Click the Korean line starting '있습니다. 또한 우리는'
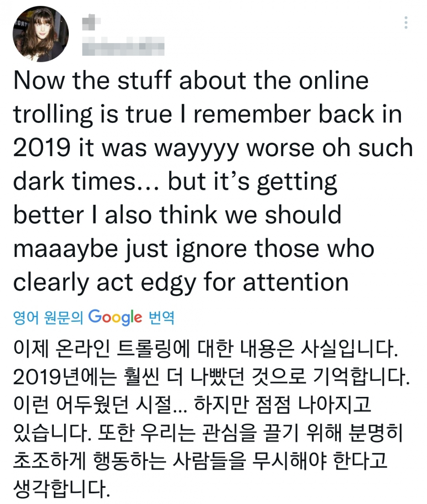This screenshot has height=504, width=427. pos(208,433)
